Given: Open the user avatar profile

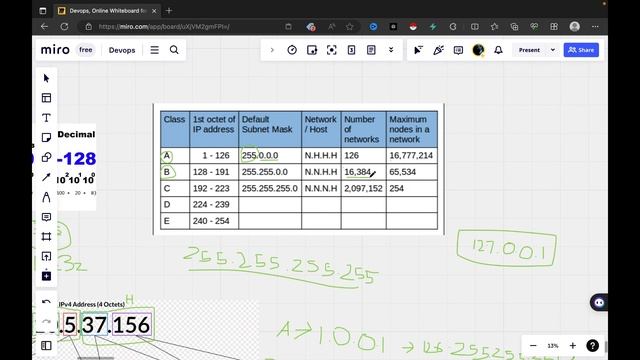Looking at the screenshot, I should click(478, 50).
